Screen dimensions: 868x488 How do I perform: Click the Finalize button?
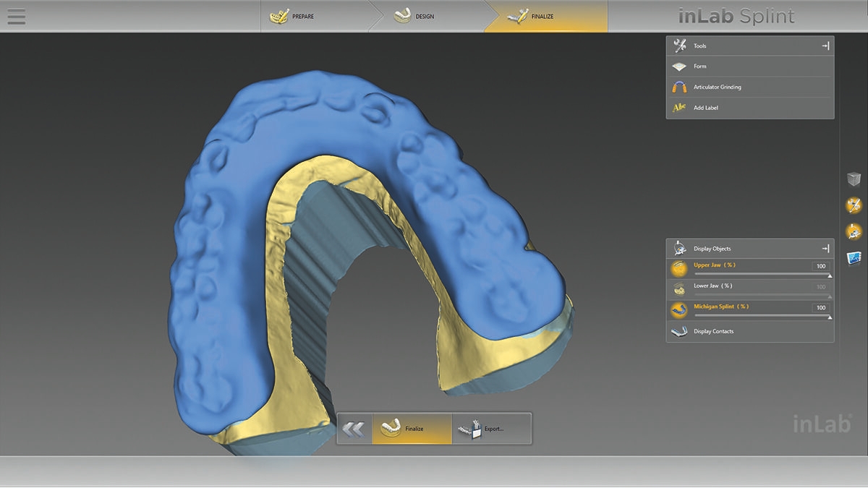tap(412, 429)
